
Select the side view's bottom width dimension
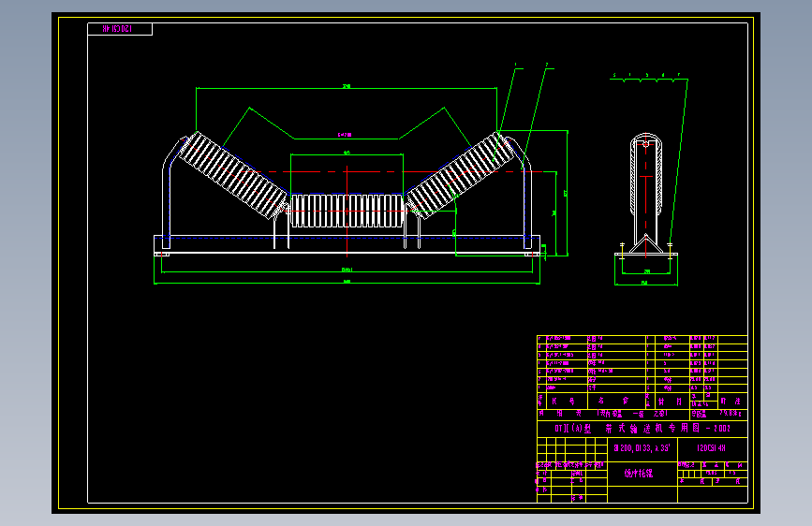tap(646, 284)
